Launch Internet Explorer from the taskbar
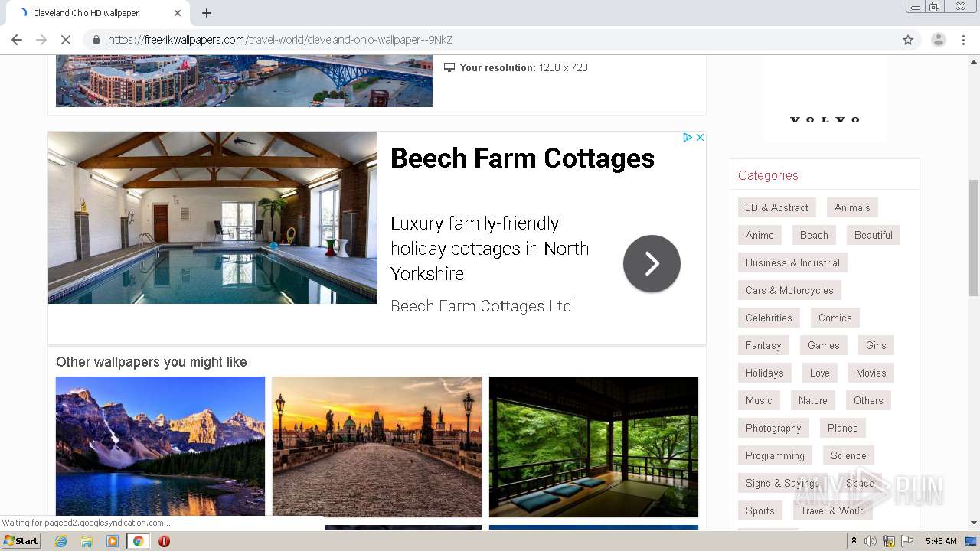The image size is (980, 551). pos(61,541)
